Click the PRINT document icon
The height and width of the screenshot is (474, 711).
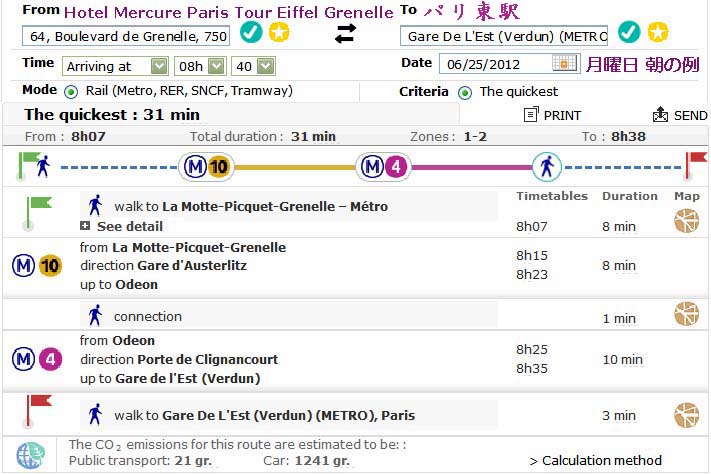531,115
